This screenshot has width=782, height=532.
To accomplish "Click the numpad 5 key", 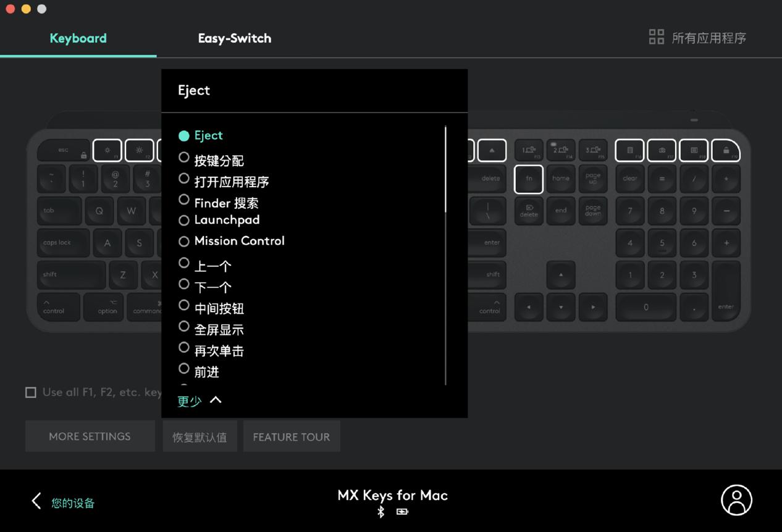I will [662, 243].
